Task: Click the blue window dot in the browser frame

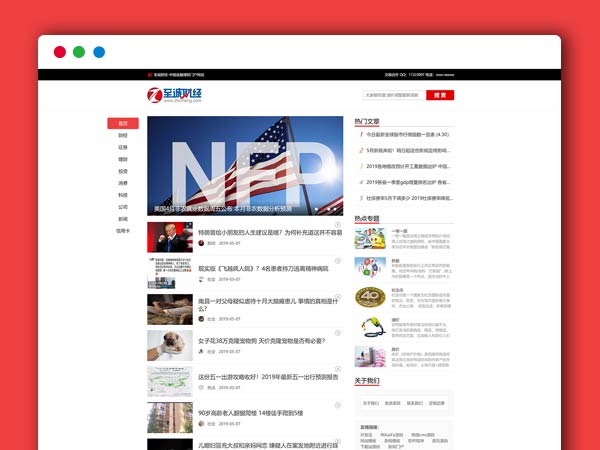Action: (99, 52)
